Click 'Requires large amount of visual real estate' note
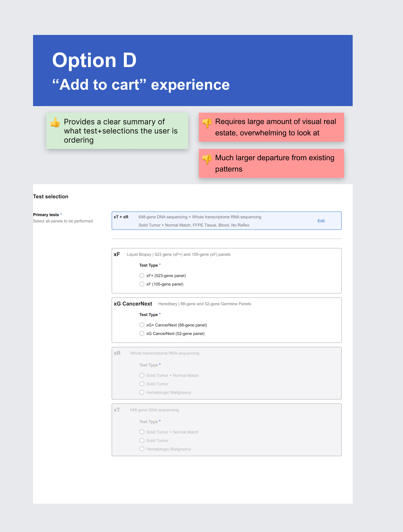The height and width of the screenshot is (532, 403). point(271,127)
